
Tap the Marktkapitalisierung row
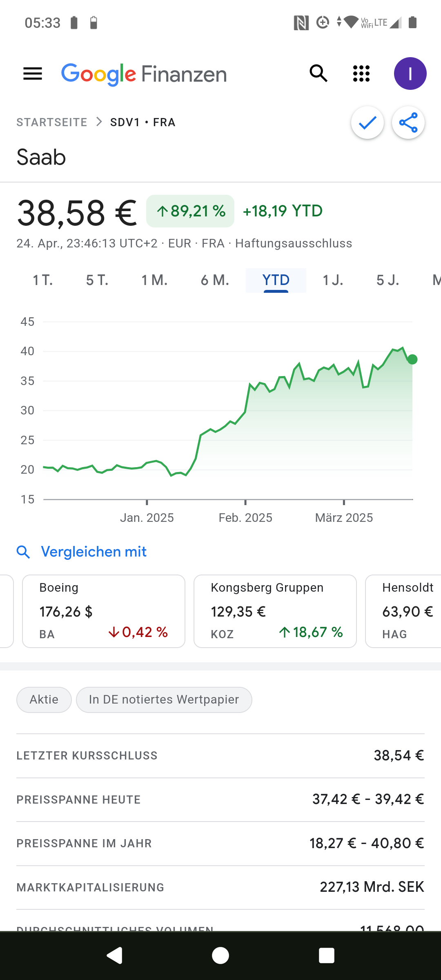tap(220, 887)
